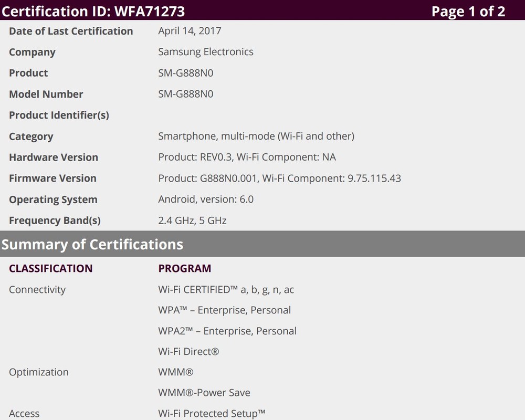The width and height of the screenshot is (525, 420).
Task: Select the Wi-Fi CERTIFIED a, b, g, n, ac entry
Action: click(x=226, y=290)
